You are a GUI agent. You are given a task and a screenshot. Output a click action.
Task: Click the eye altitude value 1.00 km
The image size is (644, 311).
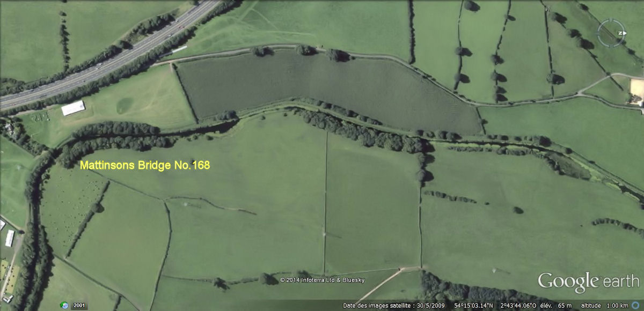[x=617, y=306]
